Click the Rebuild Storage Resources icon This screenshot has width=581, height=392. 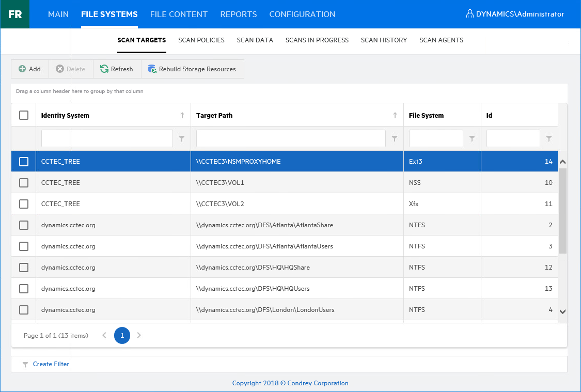click(x=152, y=69)
